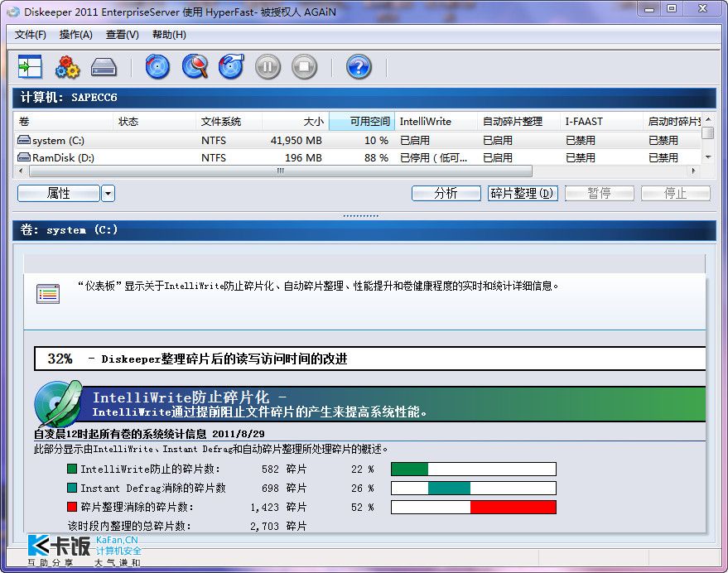This screenshot has width=728, height=573.
Task: Click the volume properties drive icon in toolbar
Action: click(x=104, y=67)
